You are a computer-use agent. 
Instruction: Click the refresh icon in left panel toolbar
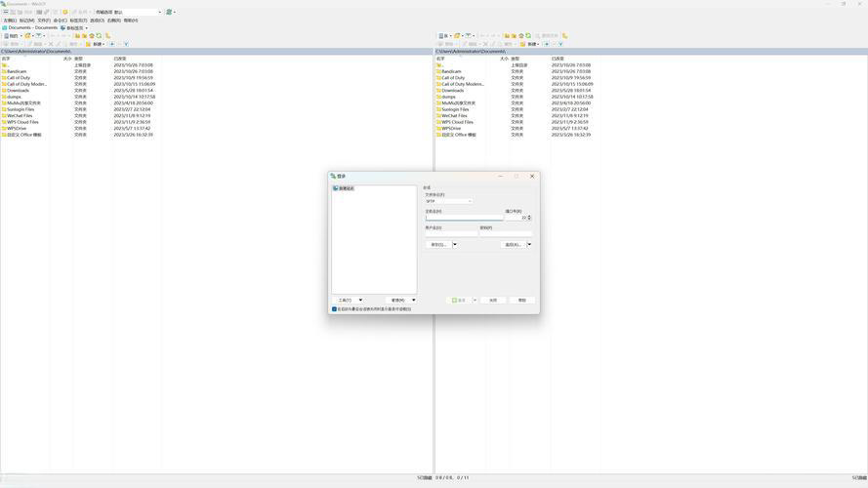[x=99, y=36]
